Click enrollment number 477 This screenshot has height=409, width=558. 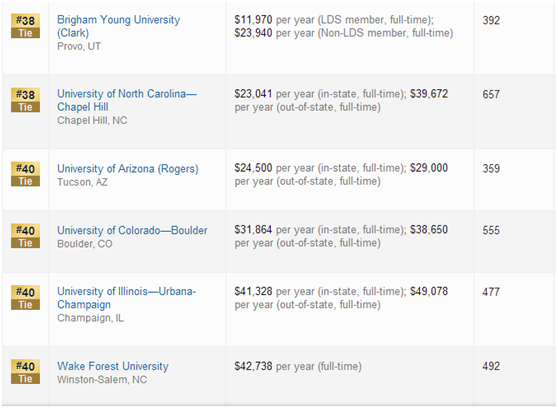click(491, 292)
